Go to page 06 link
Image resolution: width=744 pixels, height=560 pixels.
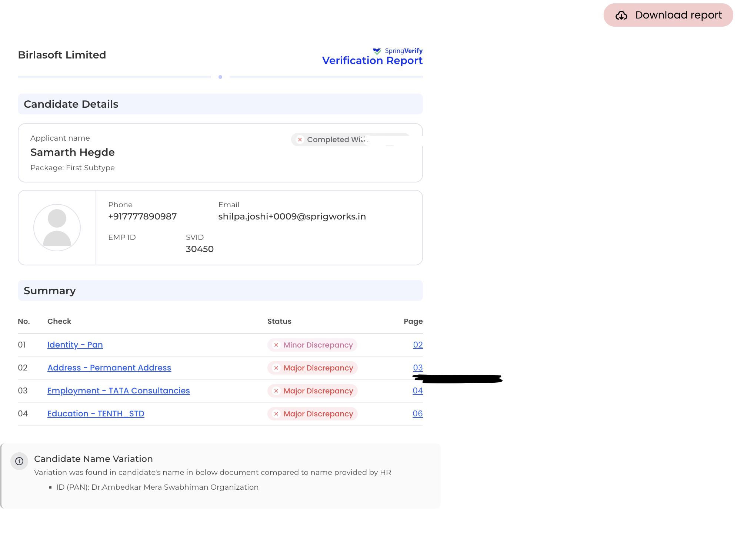point(417,414)
